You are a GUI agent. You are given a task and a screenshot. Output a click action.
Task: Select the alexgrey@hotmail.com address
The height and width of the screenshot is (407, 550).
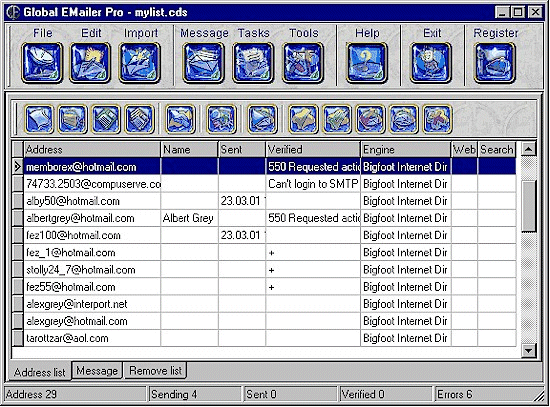click(92, 321)
